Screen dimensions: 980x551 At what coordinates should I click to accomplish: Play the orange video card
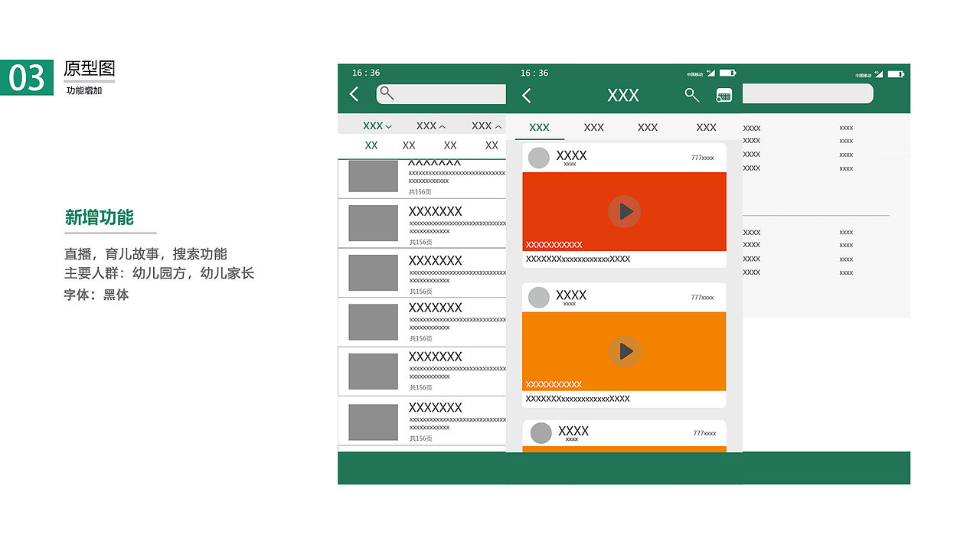[625, 351]
